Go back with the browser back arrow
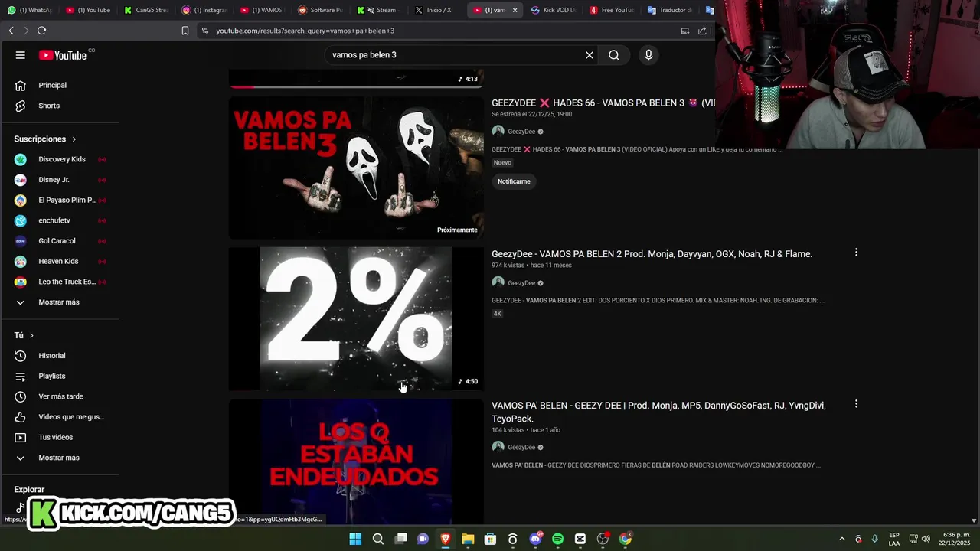Viewport: 980px width, 551px height. pyautogui.click(x=11, y=31)
